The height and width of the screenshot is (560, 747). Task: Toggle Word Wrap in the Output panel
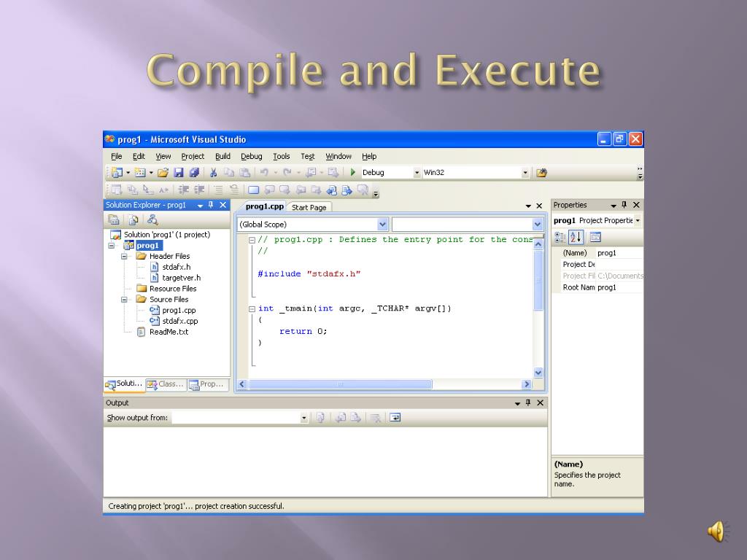coord(395,418)
